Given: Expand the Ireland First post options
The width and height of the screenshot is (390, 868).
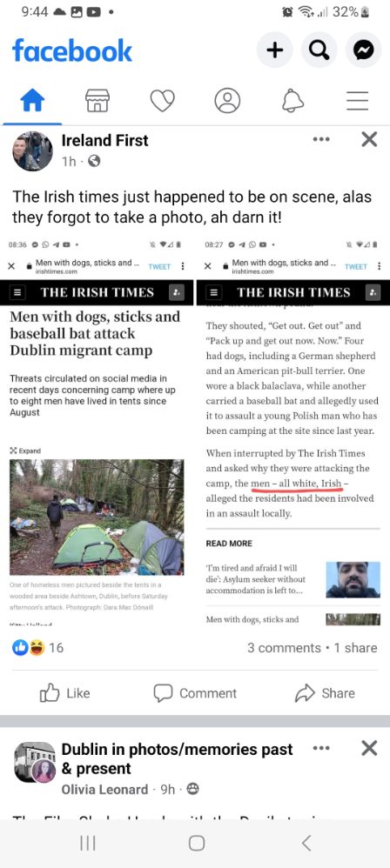Looking at the screenshot, I should 320,139.
